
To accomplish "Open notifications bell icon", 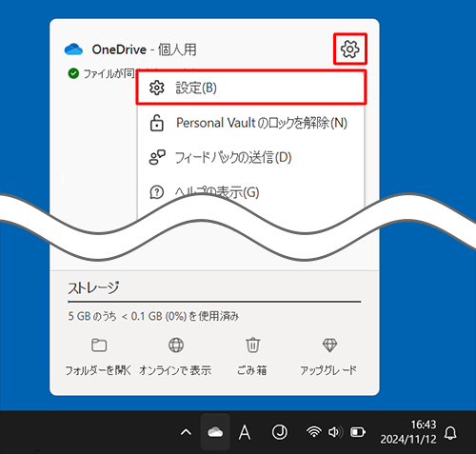I will click(x=450, y=433).
